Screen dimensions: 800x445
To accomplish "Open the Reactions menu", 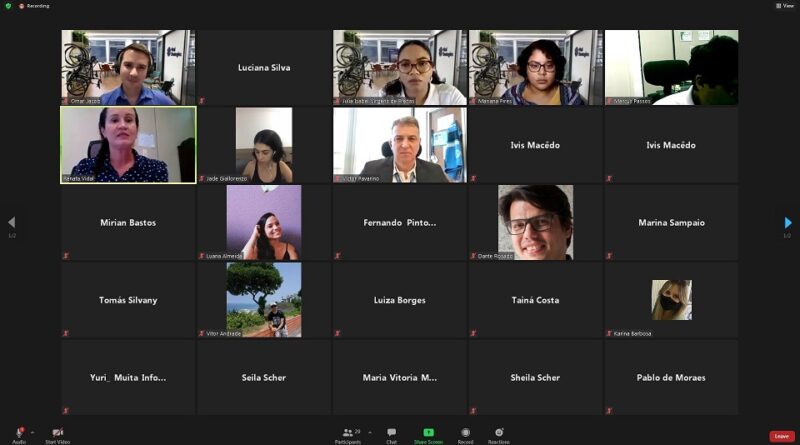I will 498,433.
